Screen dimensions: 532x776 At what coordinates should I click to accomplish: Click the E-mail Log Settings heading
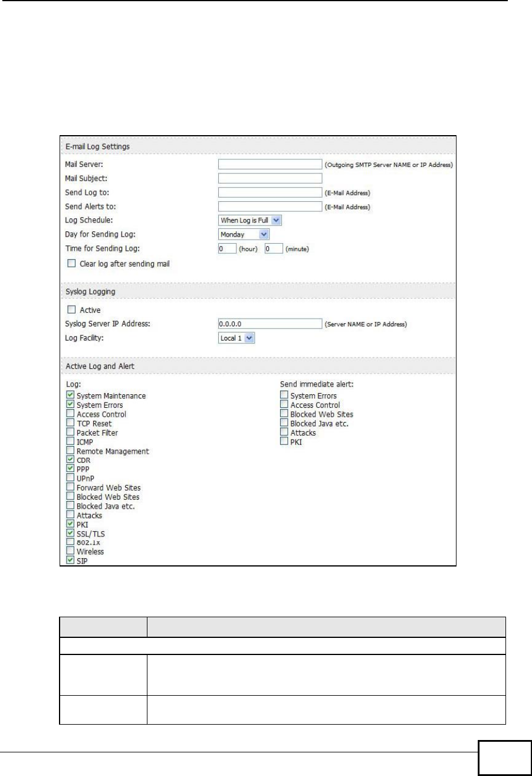click(96, 146)
